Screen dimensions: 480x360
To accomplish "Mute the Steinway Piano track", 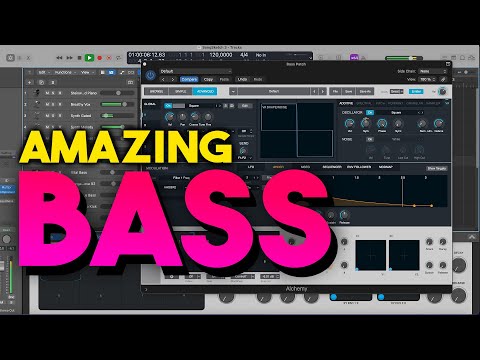I will [47, 93].
